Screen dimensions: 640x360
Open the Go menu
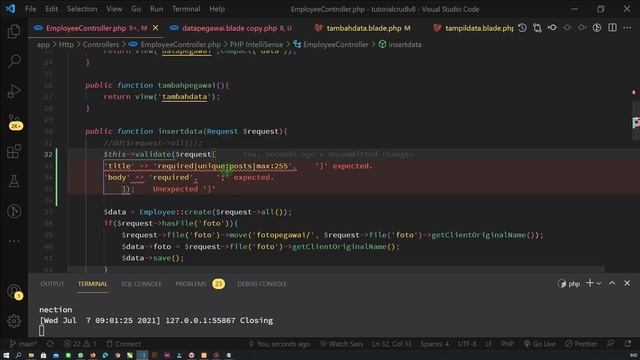click(136, 9)
